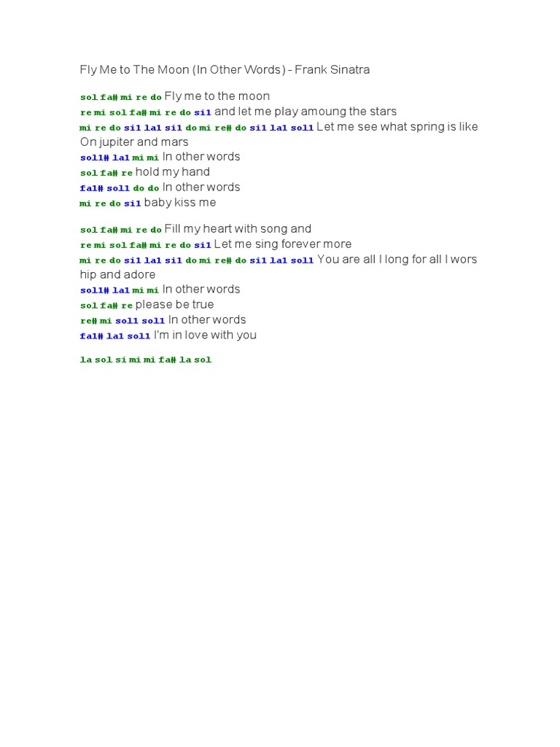The image size is (560, 747).
Task: Click the lyric 'I'm in love with you'
Action: pos(205,335)
